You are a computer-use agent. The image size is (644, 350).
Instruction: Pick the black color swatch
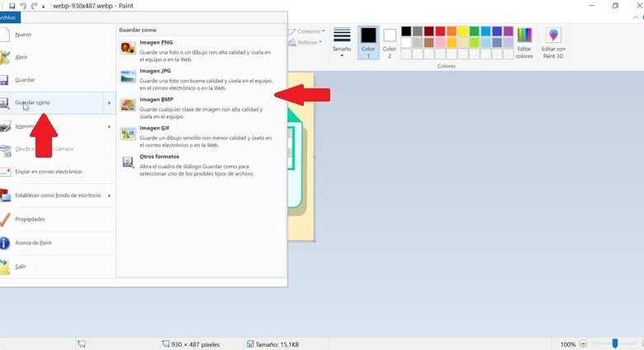(406, 31)
